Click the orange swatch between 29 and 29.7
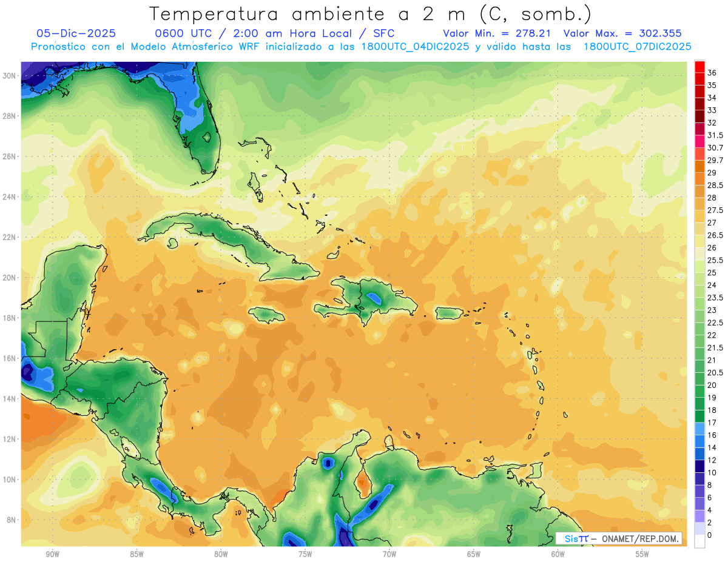Viewport: 728px width, 562px height. pos(699,167)
